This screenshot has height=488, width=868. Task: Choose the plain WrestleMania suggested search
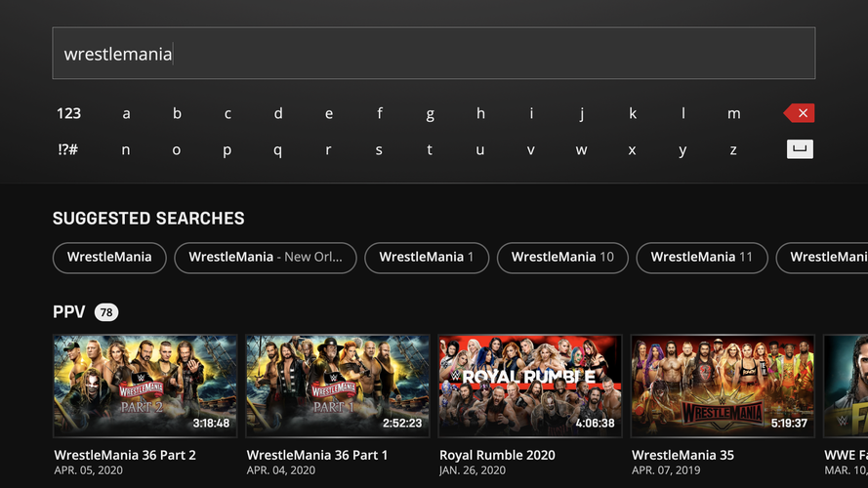109,258
